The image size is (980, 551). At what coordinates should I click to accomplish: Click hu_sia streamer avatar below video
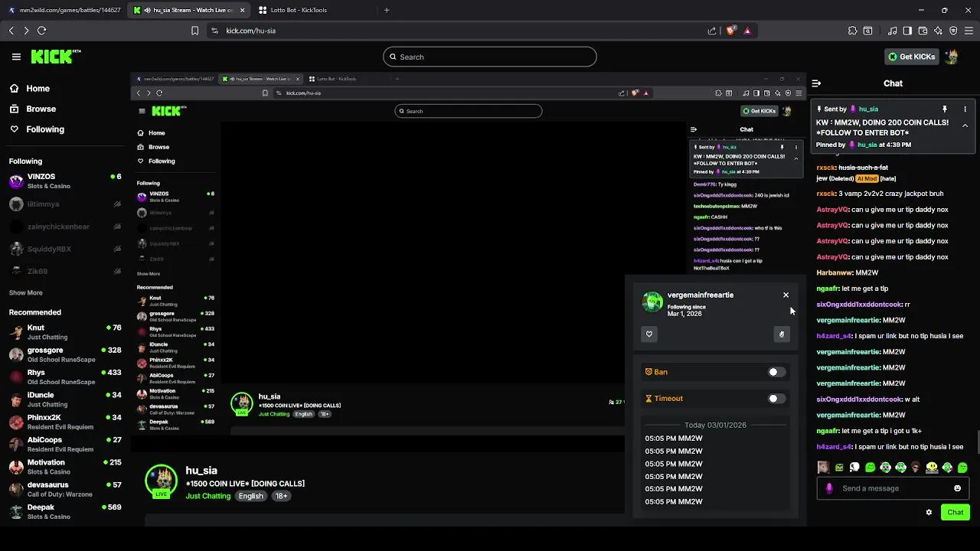(x=162, y=481)
